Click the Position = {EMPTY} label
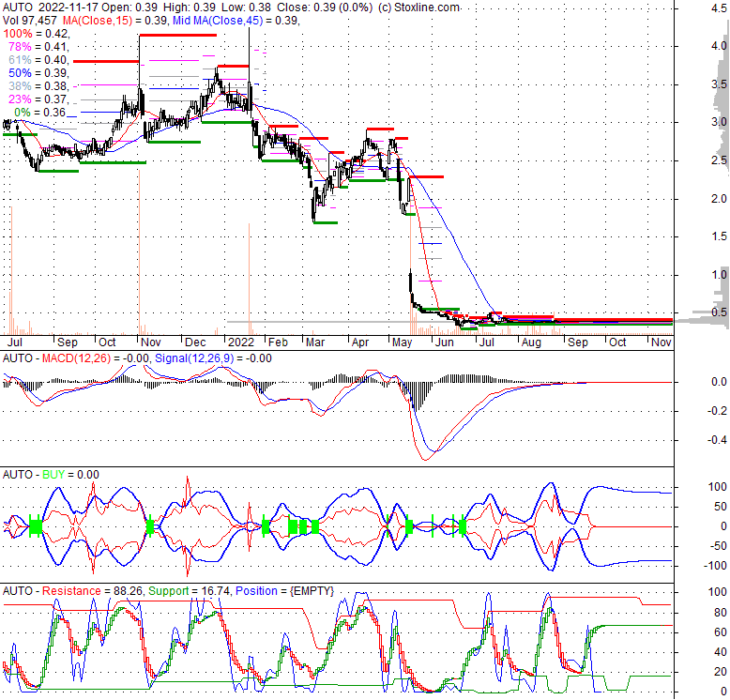The width and height of the screenshot is (730, 700). (285, 591)
